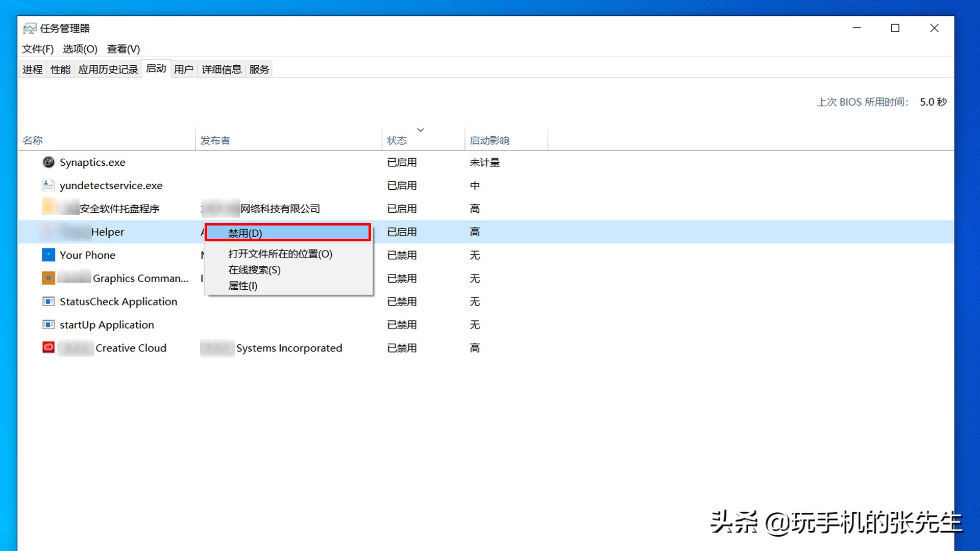Click the 启动 tab
Screen dimensions: 980x551
[x=156, y=69]
